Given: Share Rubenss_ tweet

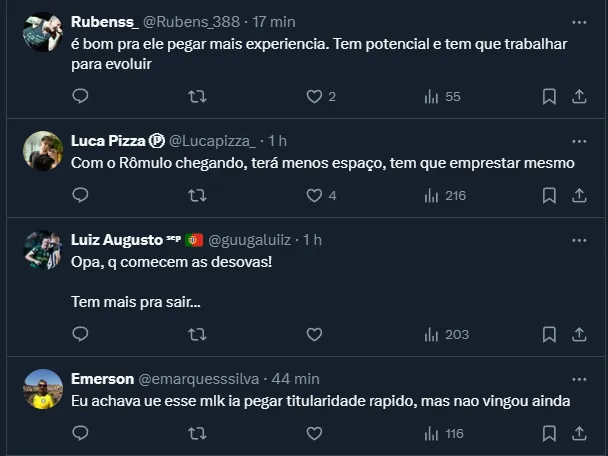Looking at the screenshot, I should tap(579, 96).
